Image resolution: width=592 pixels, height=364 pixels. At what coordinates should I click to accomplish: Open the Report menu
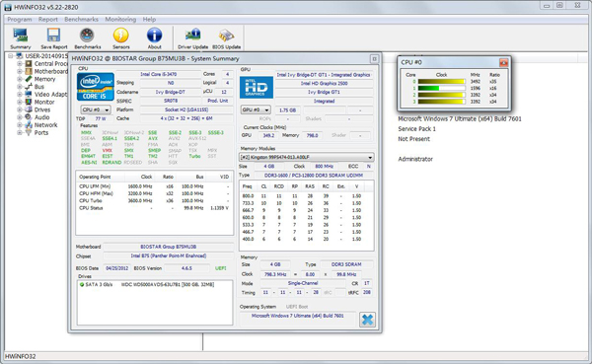[x=48, y=20]
